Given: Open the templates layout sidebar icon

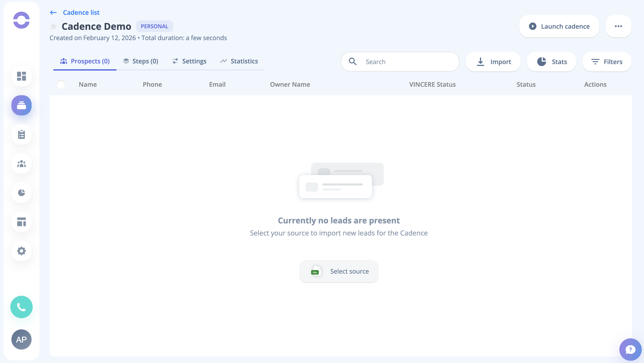Looking at the screenshot, I should point(21,222).
